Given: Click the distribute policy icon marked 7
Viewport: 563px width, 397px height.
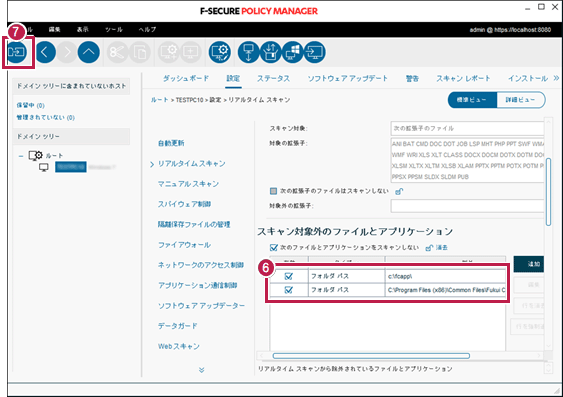Looking at the screenshot, I should coord(17,52).
